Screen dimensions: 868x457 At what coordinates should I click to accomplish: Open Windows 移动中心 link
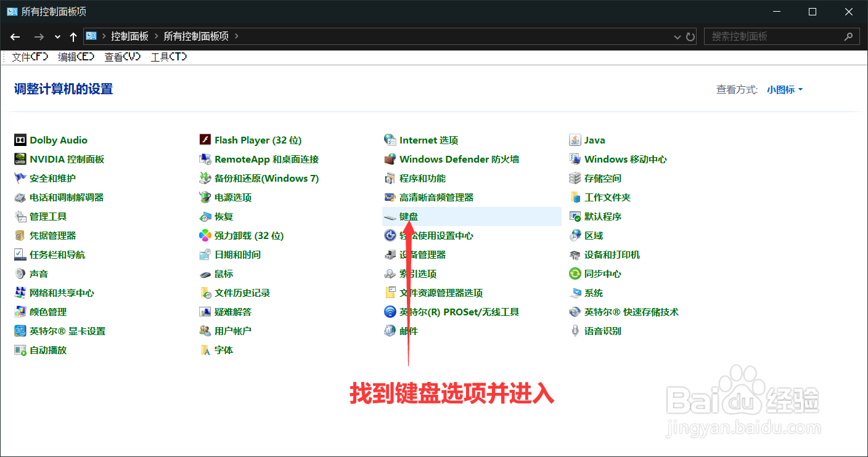[626, 159]
